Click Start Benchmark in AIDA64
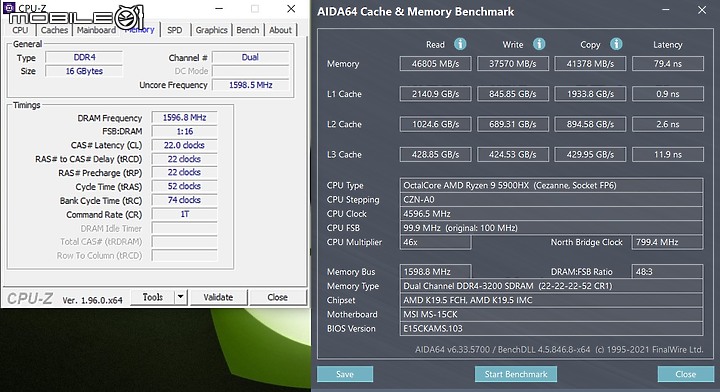 [x=516, y=374]
